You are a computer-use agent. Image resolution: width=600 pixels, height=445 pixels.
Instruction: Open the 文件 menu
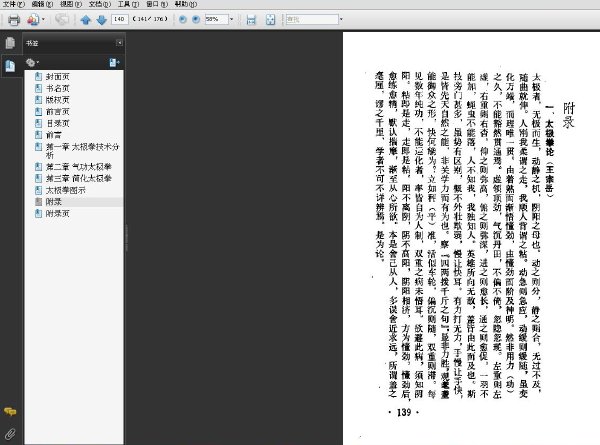(13, 4)
